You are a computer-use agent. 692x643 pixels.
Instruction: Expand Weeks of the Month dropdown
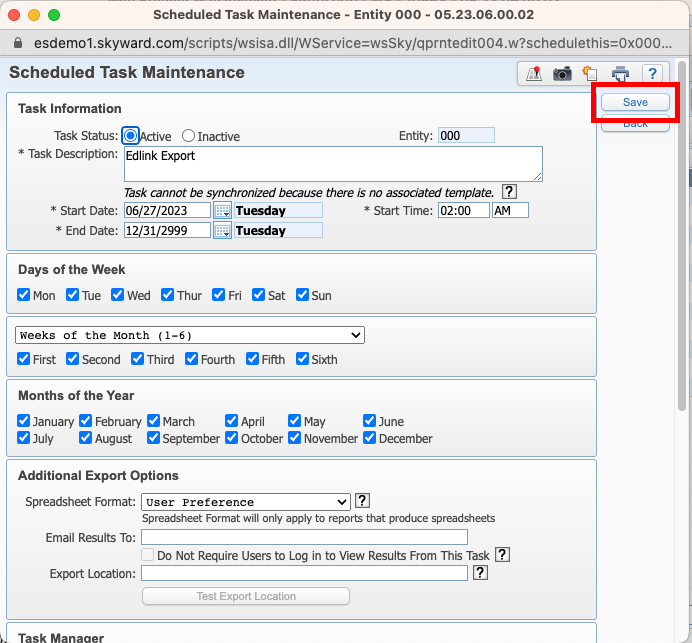(190, 335)
